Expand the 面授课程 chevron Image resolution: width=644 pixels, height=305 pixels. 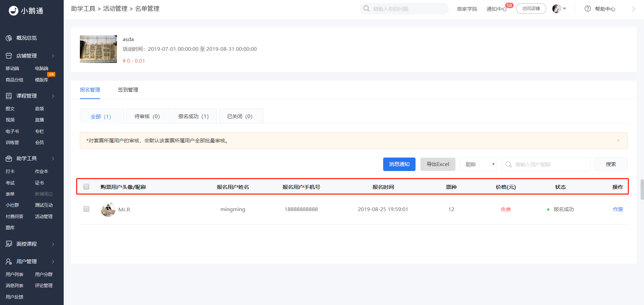tap(53, 244)
